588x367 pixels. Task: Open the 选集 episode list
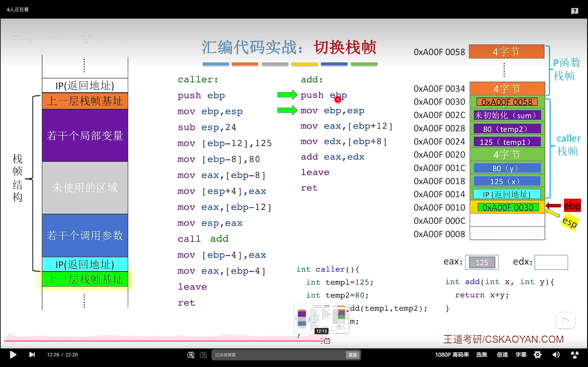pyautogui.click(x=481, y=355)
